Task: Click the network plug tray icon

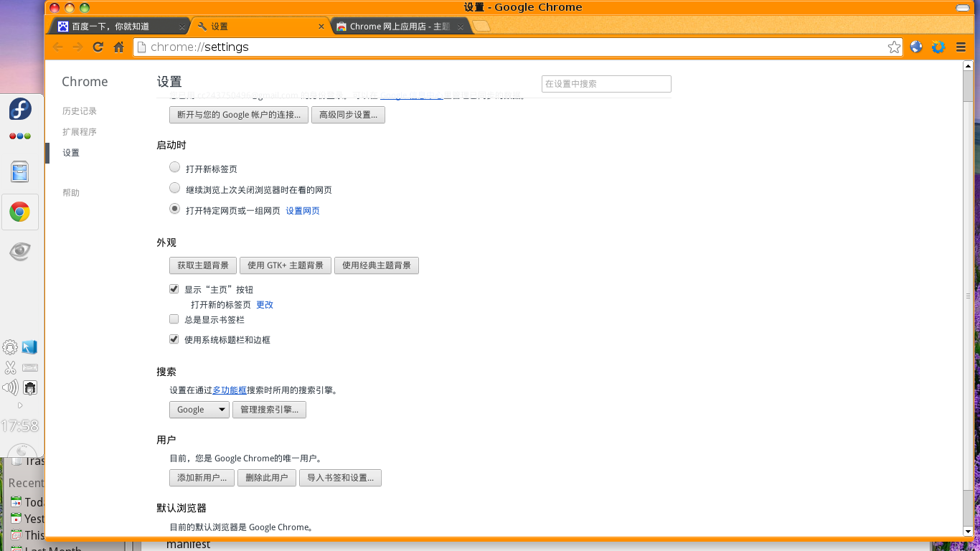Action: point(30,388)
